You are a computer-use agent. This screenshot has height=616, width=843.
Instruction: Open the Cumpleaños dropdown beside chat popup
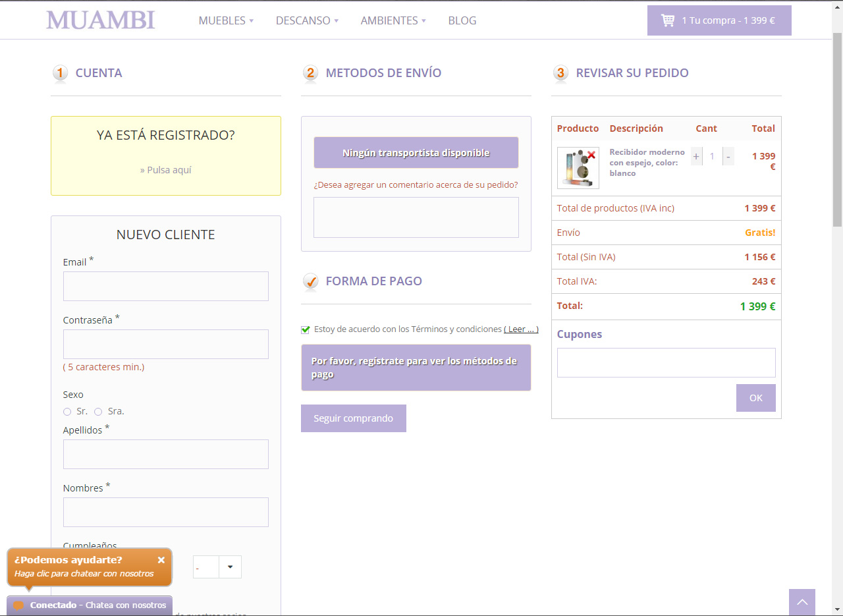click(x=217, y=567)
